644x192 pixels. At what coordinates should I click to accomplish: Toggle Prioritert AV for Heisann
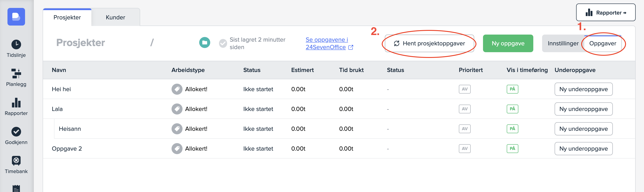(x=465, y=129)
